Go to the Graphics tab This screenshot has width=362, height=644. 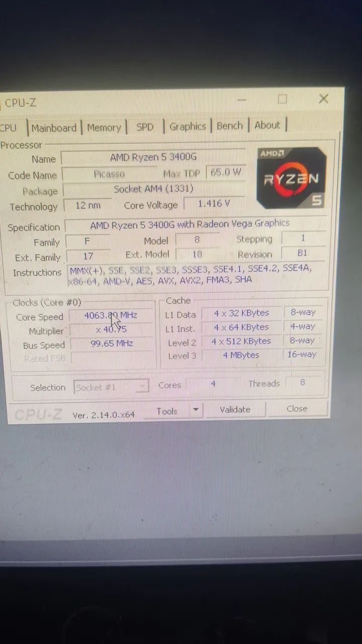tap(188, 126)
